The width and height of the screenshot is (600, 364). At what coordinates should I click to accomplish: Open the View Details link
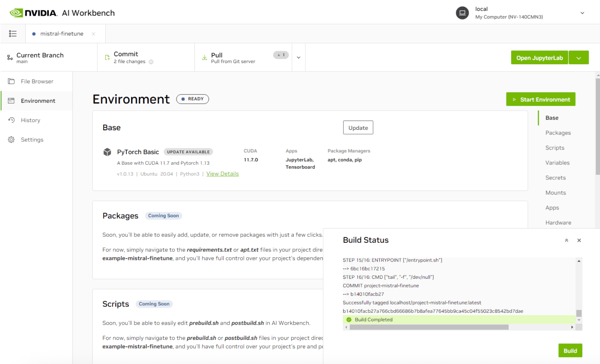click(222, 174)
